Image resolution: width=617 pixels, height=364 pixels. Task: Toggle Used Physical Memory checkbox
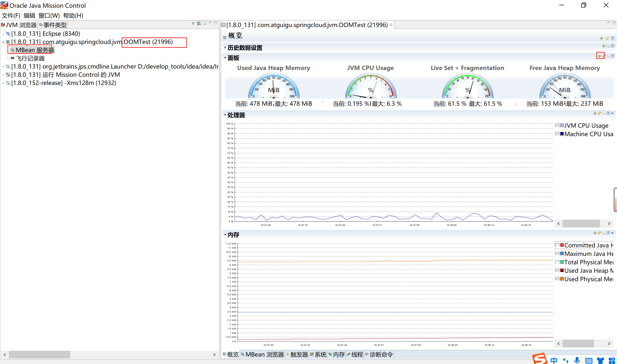click(x=557, y=279)
